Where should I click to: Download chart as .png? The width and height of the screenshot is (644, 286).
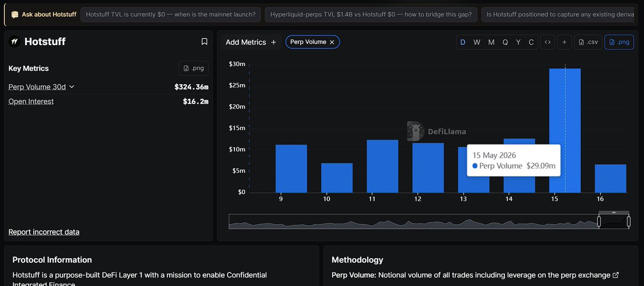click(619, 42)
